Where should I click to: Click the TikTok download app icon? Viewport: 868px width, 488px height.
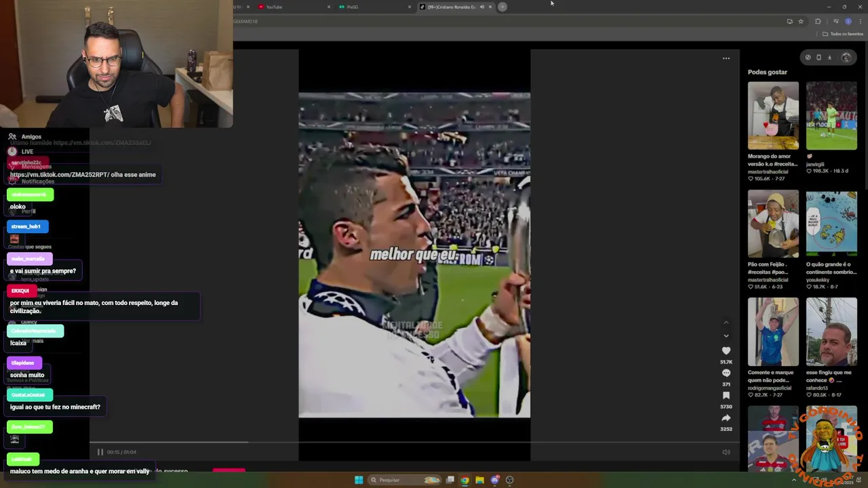(x=829, y=58)
